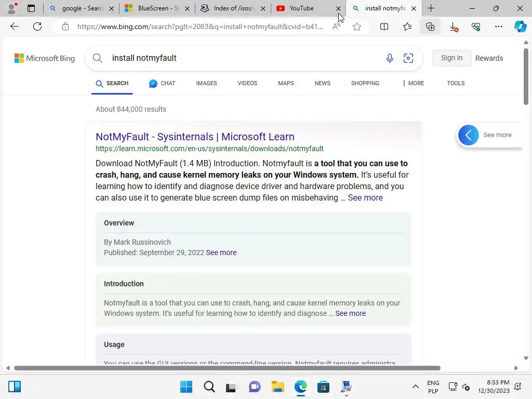Close the YouTube tab

pyautogui.click(x=338, y=8)
